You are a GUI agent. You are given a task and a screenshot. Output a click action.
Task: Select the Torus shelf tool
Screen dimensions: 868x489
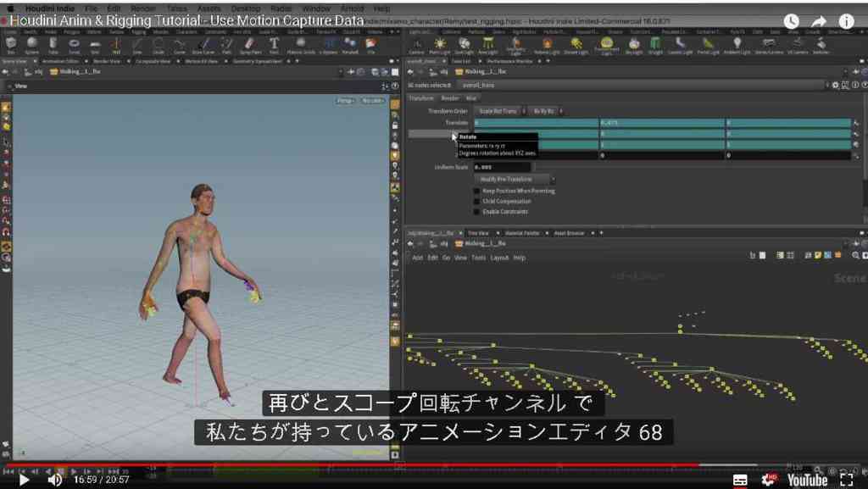(x=75, y=46)
